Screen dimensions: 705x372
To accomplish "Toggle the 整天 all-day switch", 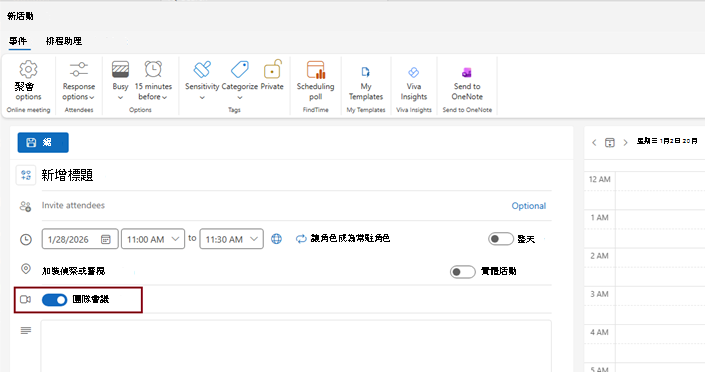I will (501, 239).
